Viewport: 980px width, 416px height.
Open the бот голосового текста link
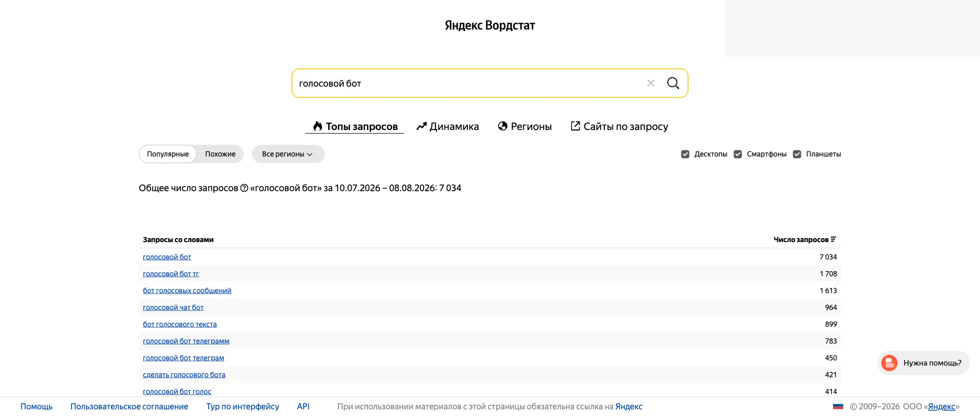(x=180, y=324)
